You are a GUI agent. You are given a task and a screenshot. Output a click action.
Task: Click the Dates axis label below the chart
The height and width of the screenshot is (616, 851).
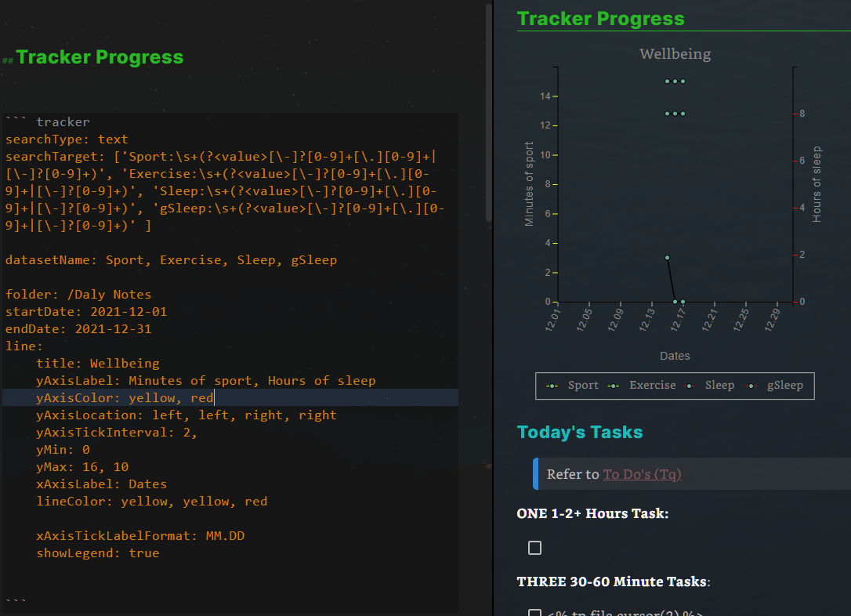coord(675,355)
